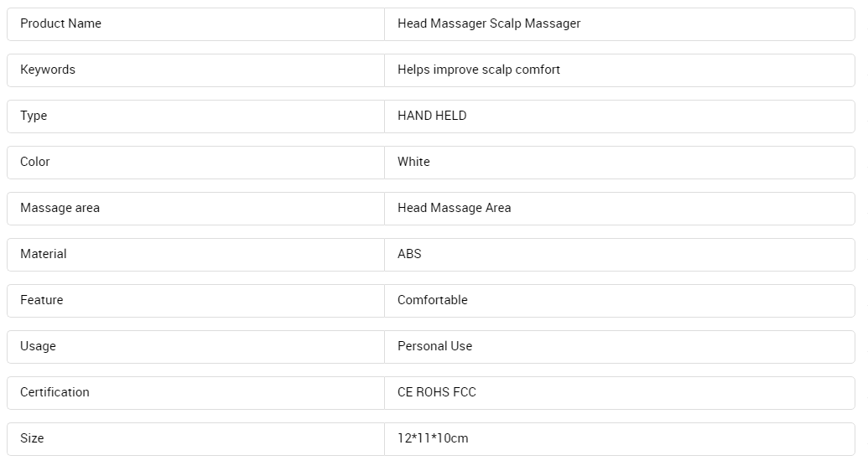
Task: Select the White color value
Action: click(413, 162)
